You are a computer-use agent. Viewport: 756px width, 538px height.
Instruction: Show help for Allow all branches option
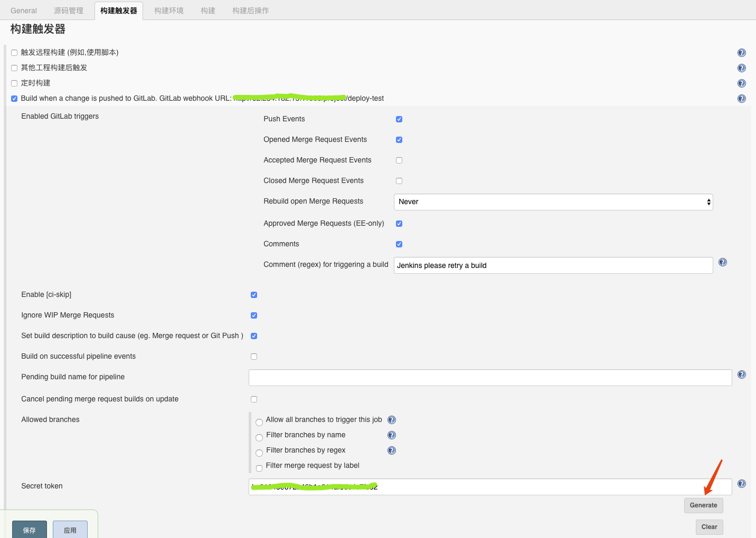point(391,420)
